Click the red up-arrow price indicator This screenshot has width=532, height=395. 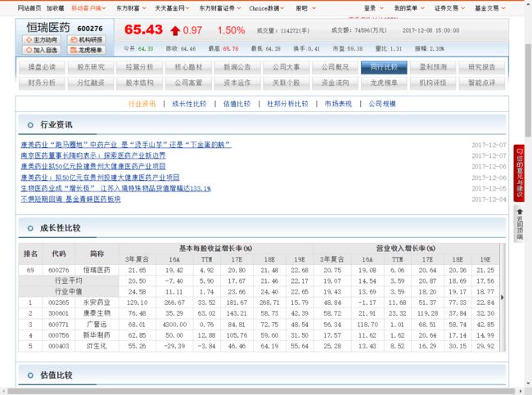175,31
